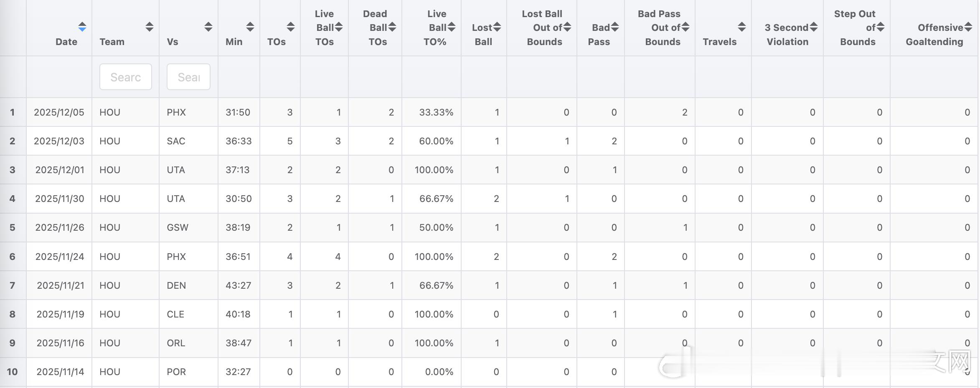Sort by Travels column arrows

point(741,27)
